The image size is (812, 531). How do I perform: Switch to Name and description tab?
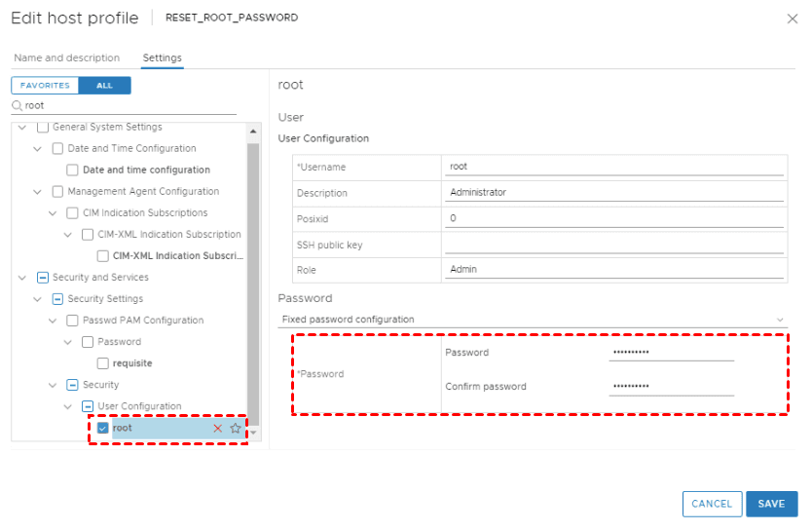pos(67,58)
